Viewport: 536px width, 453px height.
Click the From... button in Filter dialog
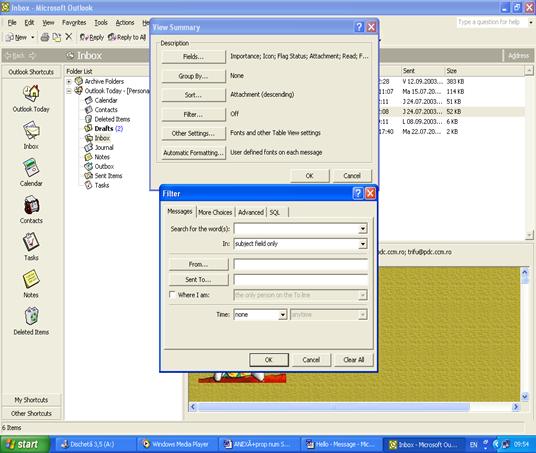(x=198, y=264)
